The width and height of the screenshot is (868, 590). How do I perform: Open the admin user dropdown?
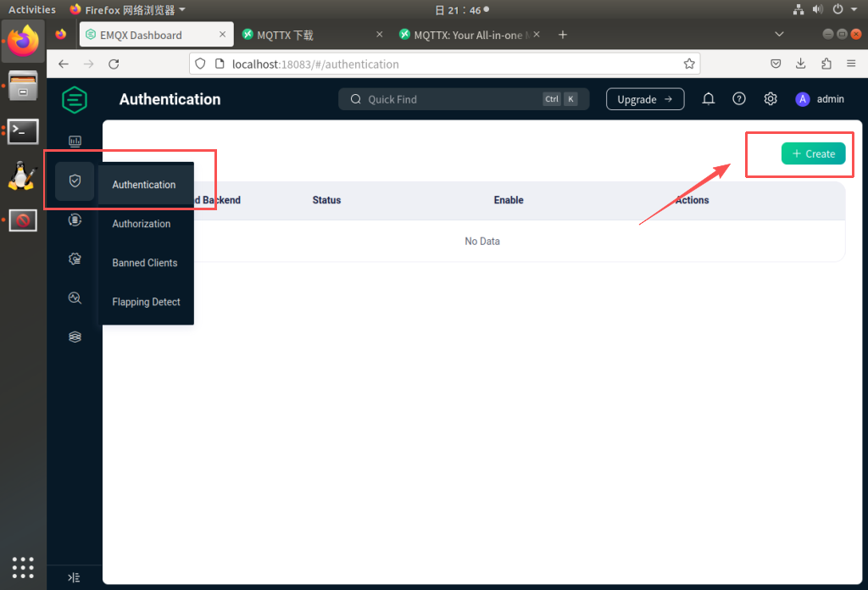[820, 99]
